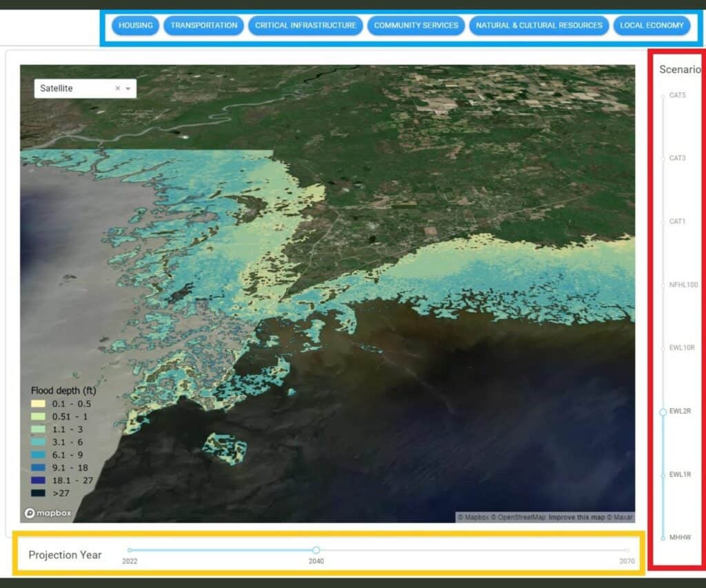
Task: Select the COMMUNITY SERVICES tab
Action: pyautogui.click(x=416, y=26)
